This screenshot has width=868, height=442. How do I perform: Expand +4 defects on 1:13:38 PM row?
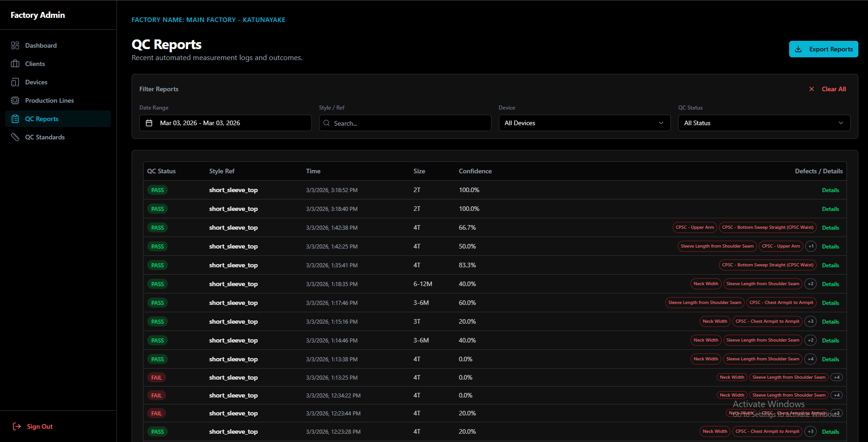pos(811,359)
